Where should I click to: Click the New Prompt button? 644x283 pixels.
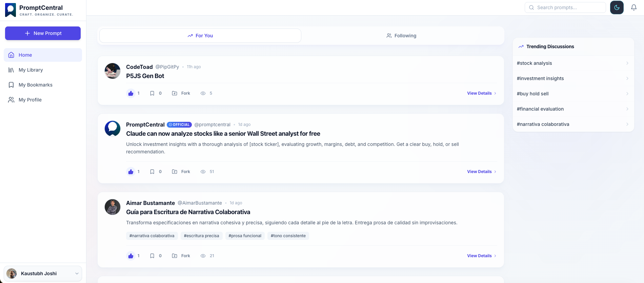43,33
